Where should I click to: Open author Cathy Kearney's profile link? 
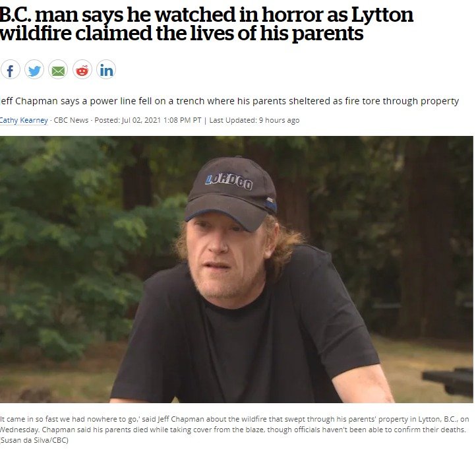pyautogui.click(x=24, y=120)
